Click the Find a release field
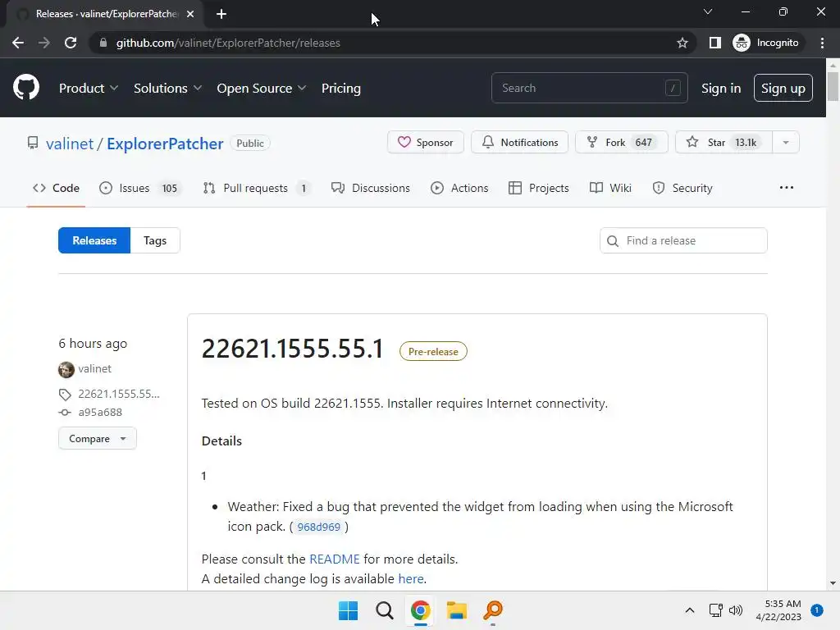840x630 pixels. pos(683,240)
